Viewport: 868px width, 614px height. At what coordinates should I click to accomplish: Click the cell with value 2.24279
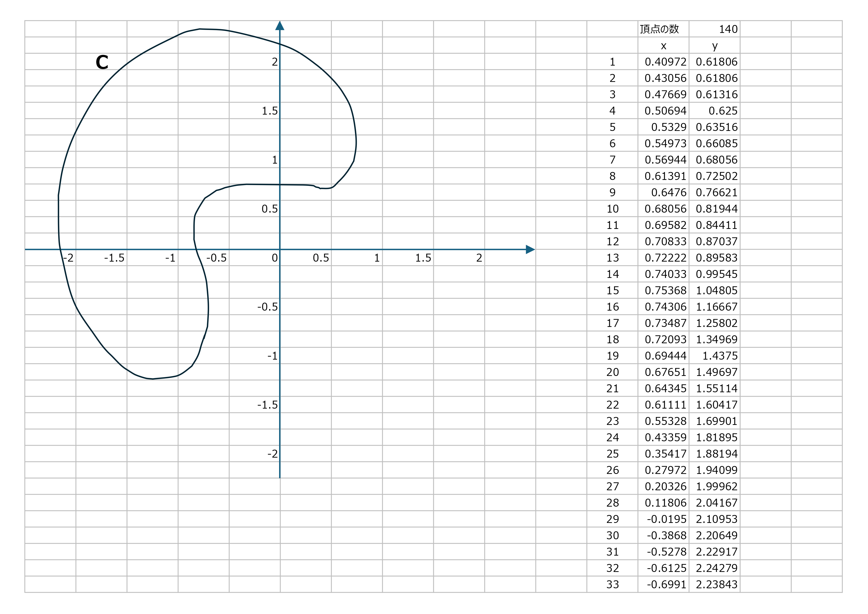pos(716,568)
